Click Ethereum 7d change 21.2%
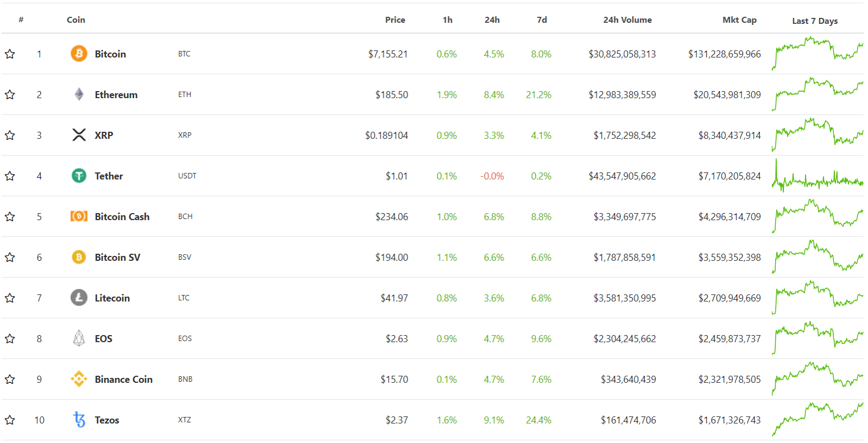Viewport: 868px width, 443px height. point(538,94)
